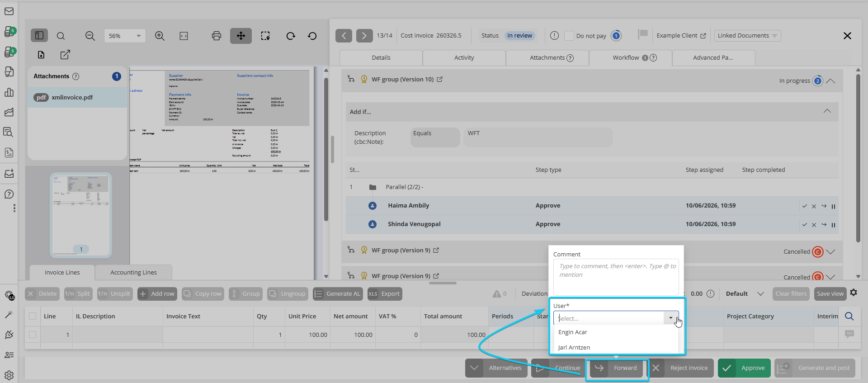Select the pan move tool
This screenshot has height=383, width=868.
(x=241, y=36)
